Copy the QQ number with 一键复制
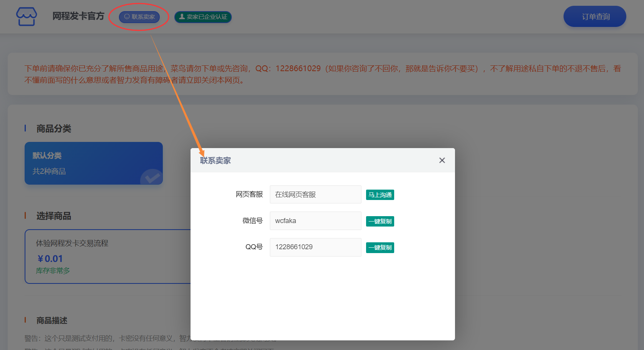This screenshot has height=350, width=644. [380, 248]
